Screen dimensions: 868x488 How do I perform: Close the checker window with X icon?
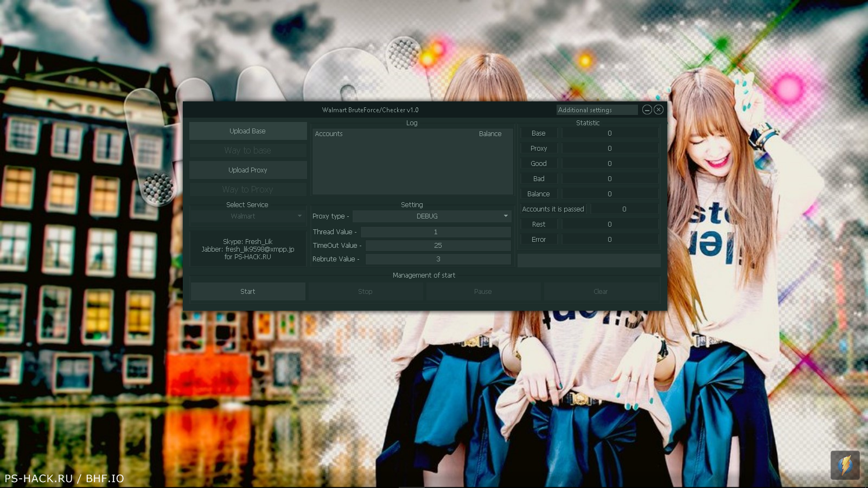[x=659, y=110]
